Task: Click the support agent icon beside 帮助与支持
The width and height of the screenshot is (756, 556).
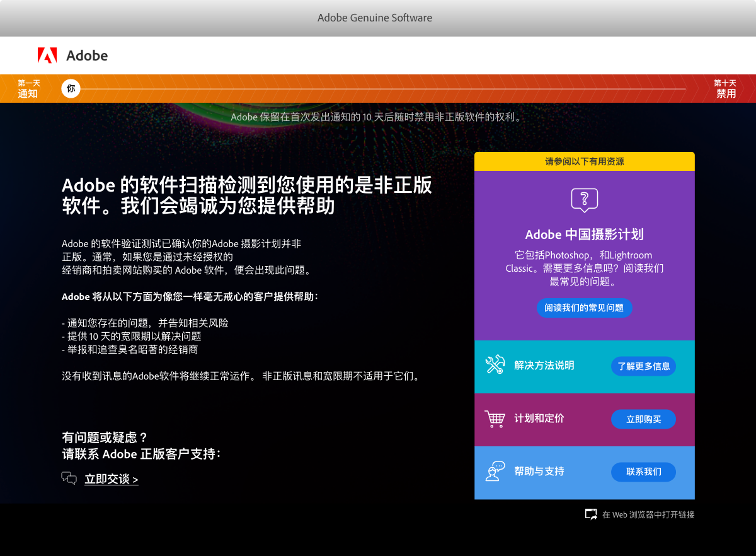Action: point(495,472)
